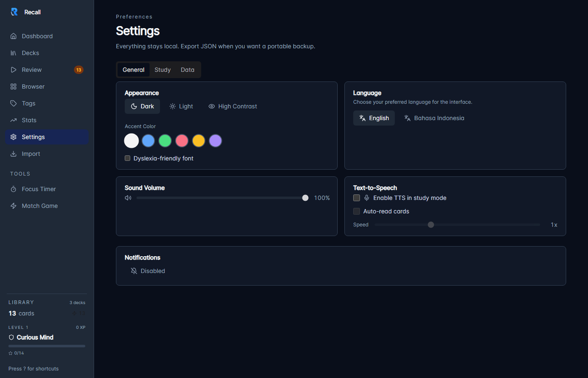
Task: Click the Disabled notifications button
Action: 148,271
